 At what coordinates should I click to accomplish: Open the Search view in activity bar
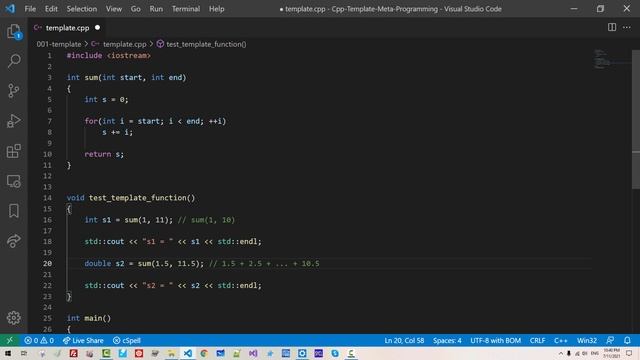13,61
